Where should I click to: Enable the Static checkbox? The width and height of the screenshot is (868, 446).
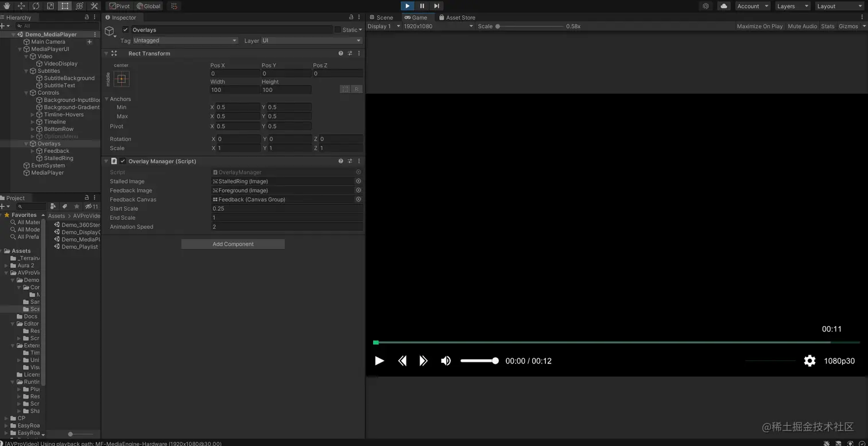(338, 30)
